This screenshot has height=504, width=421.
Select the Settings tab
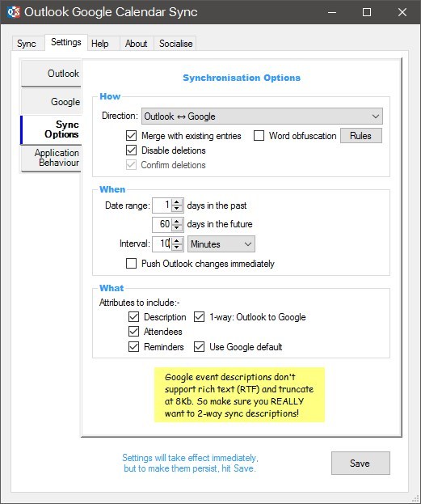click(66, 42)
